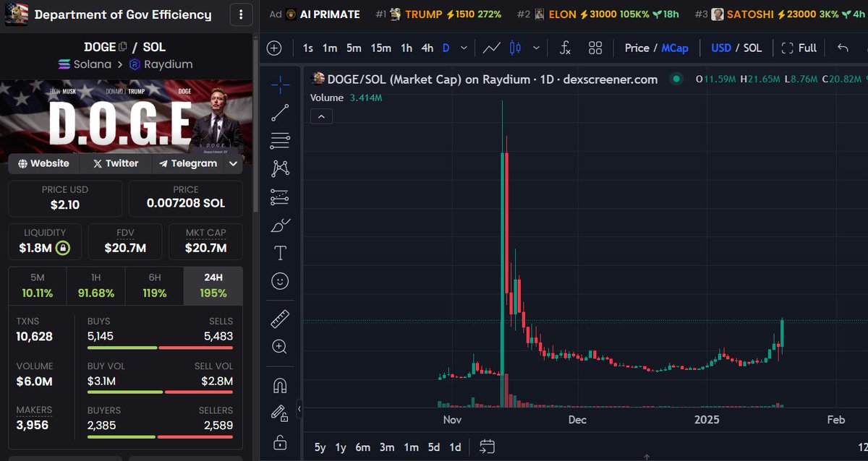Copy the DOGE token address icon
This screenshot has width=868, height=461.
click(122, 47)
